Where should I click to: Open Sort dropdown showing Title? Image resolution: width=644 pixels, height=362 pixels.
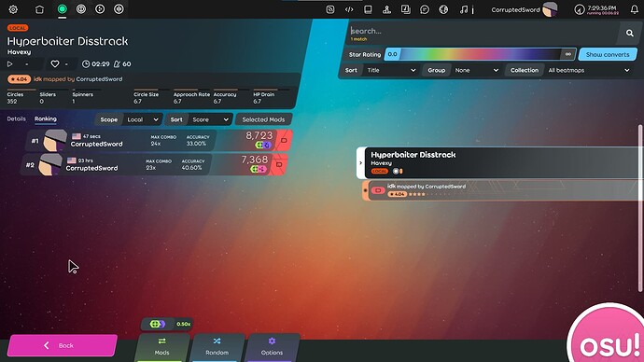coord(391,70)
